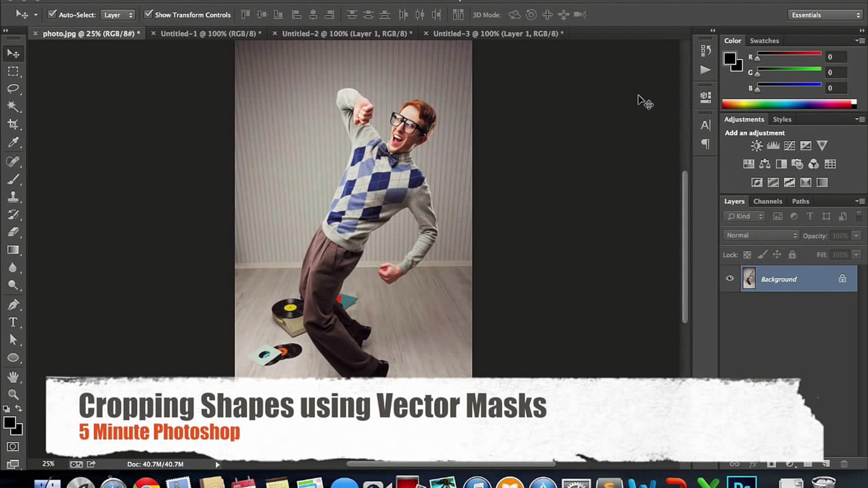
Task: Uncheck the Auto-Select checkbox
Action: tap(52, 14)
